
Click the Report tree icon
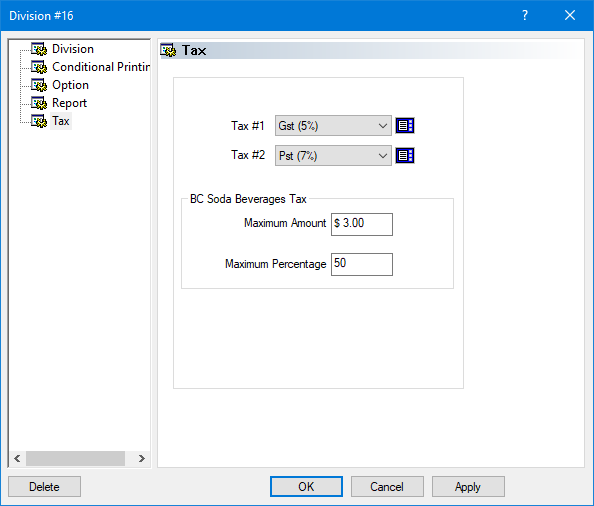pyautogui.click(x=39, y=103)
